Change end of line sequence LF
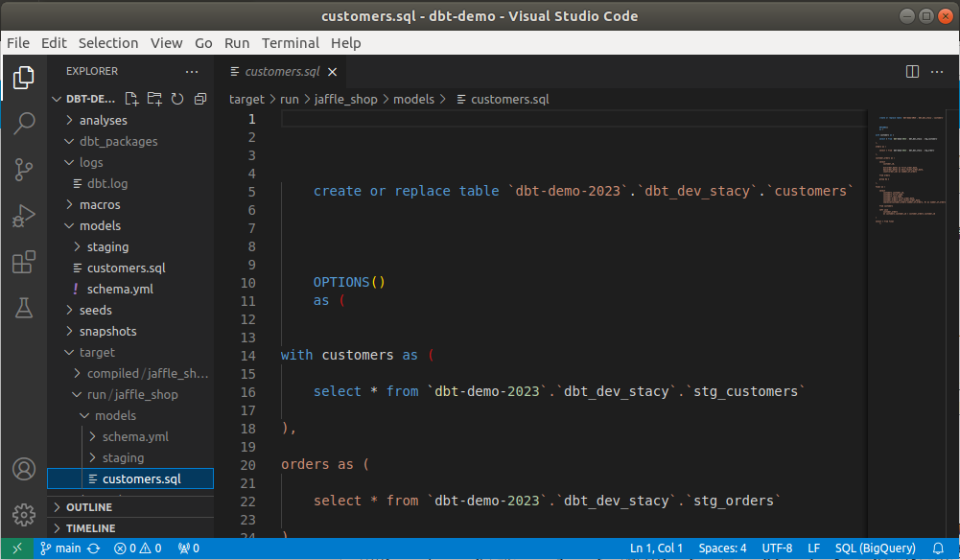This screenshot has height=560, width=960. tap(813, 548)
